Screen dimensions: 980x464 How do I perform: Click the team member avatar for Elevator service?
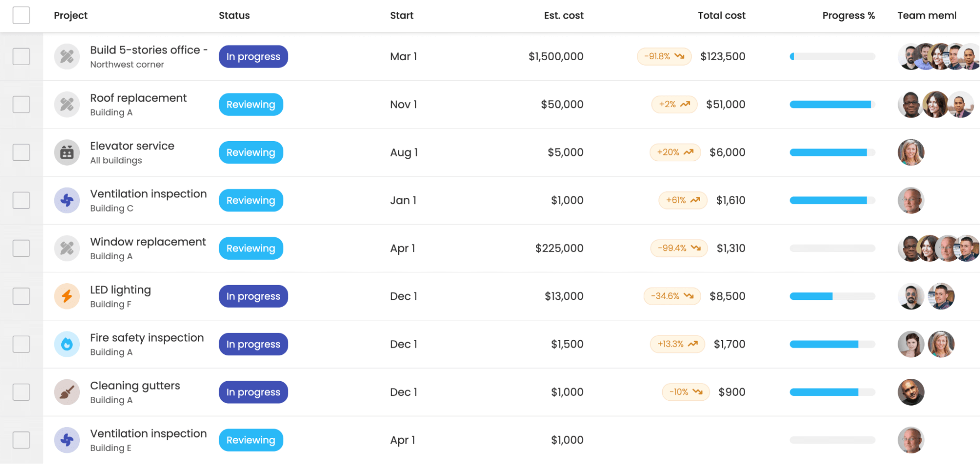coord(911,152)
